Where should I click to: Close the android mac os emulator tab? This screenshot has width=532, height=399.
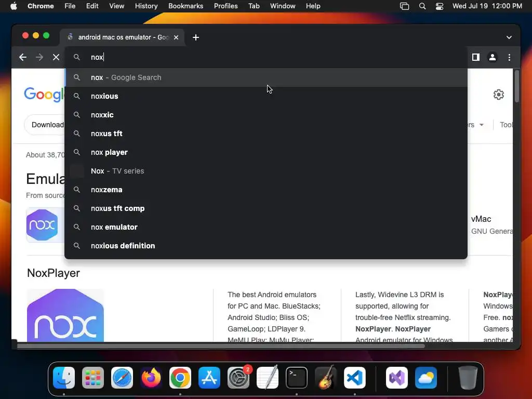(x=176, y=37)
